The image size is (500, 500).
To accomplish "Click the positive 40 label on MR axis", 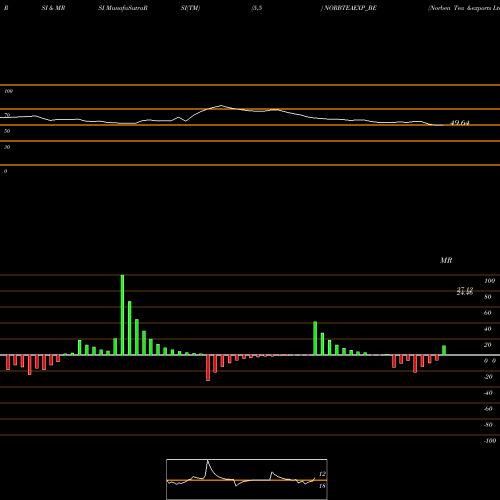I will (x=488, y=329).
